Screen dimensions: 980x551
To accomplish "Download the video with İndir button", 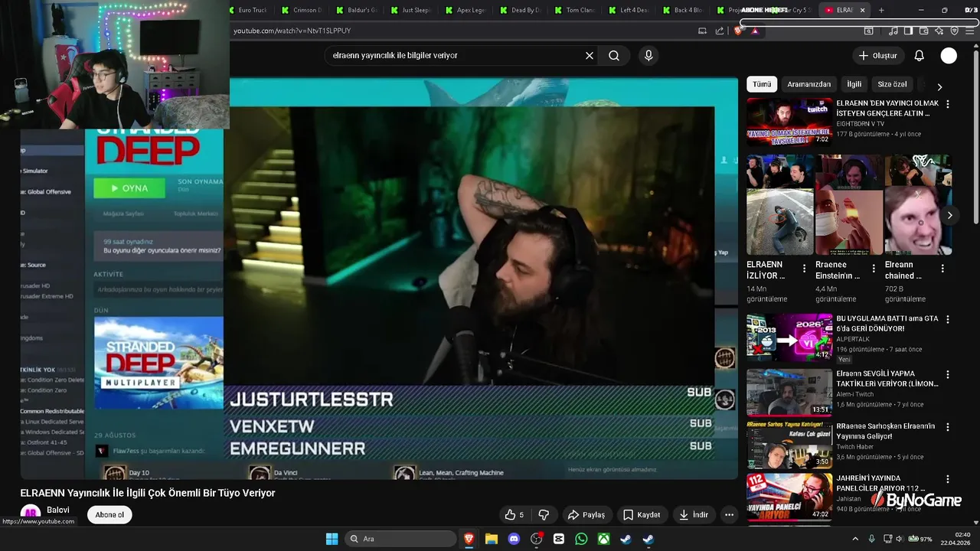I will pos(694,515).
